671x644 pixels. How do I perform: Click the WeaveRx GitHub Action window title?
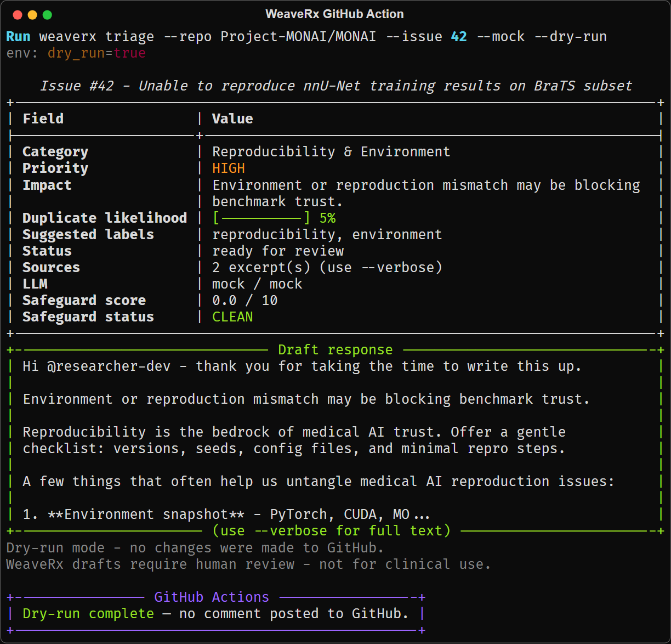tap(334, 14)
